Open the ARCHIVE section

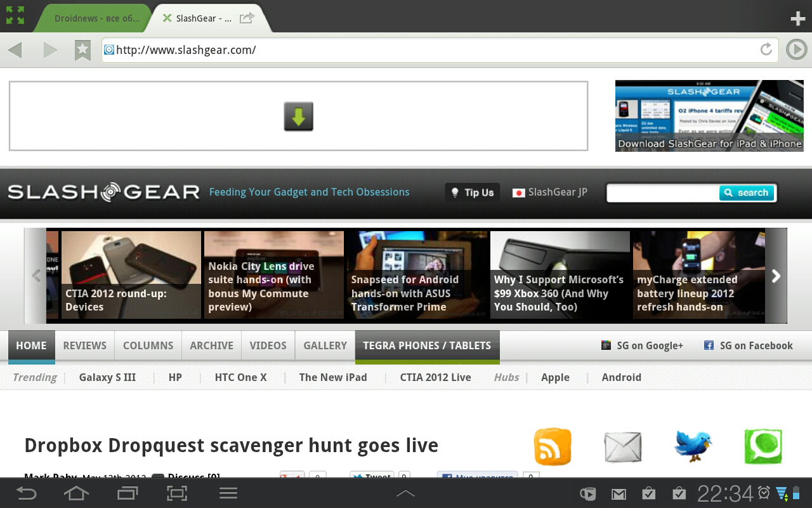click(212, 346)
